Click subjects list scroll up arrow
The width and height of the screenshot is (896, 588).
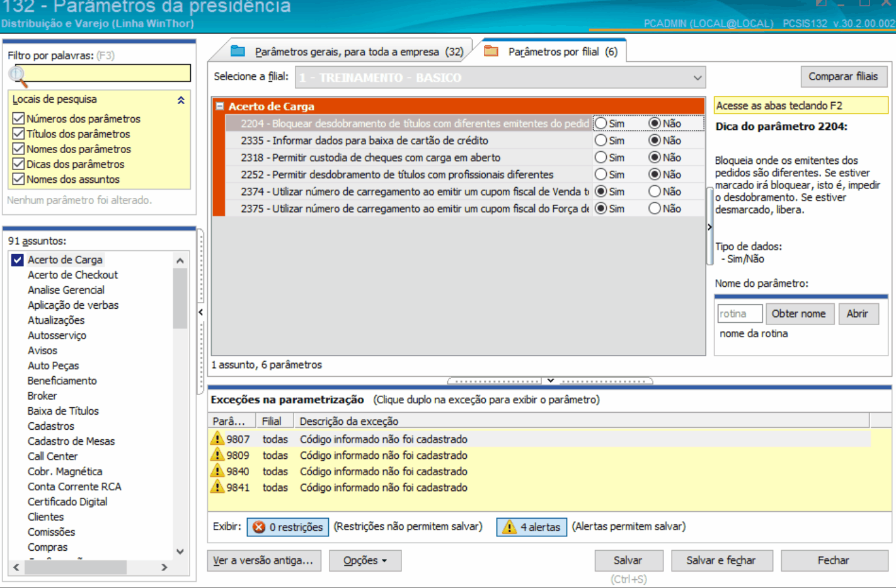[180, 260]
